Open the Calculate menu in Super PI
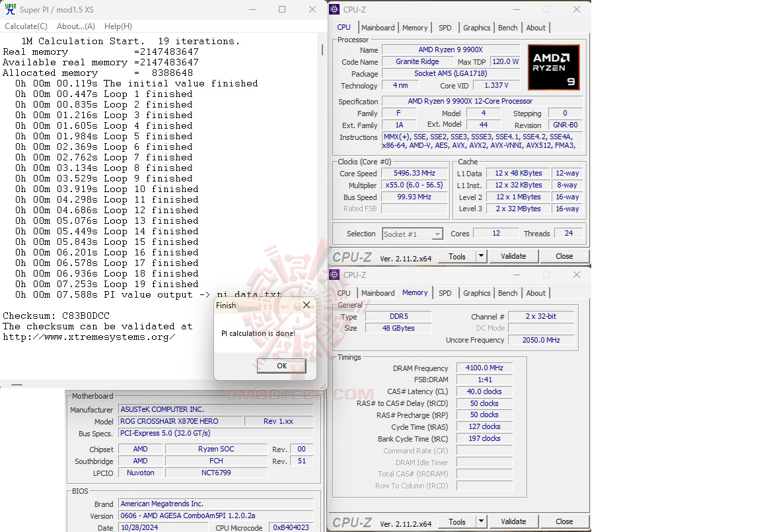761x532 pixels. pos(26,26)
